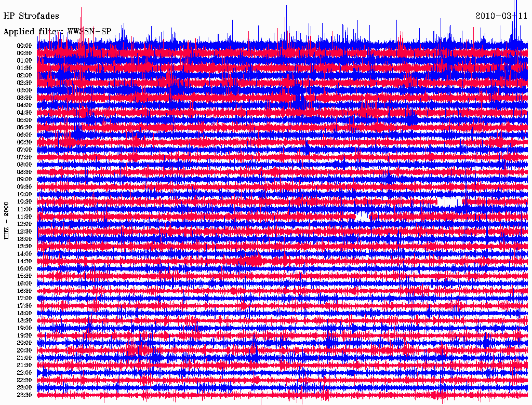Screen dimensions: 532x405
Task: Click the 13:00 time label
Action: pyautogui.click(x=24, y=239)
